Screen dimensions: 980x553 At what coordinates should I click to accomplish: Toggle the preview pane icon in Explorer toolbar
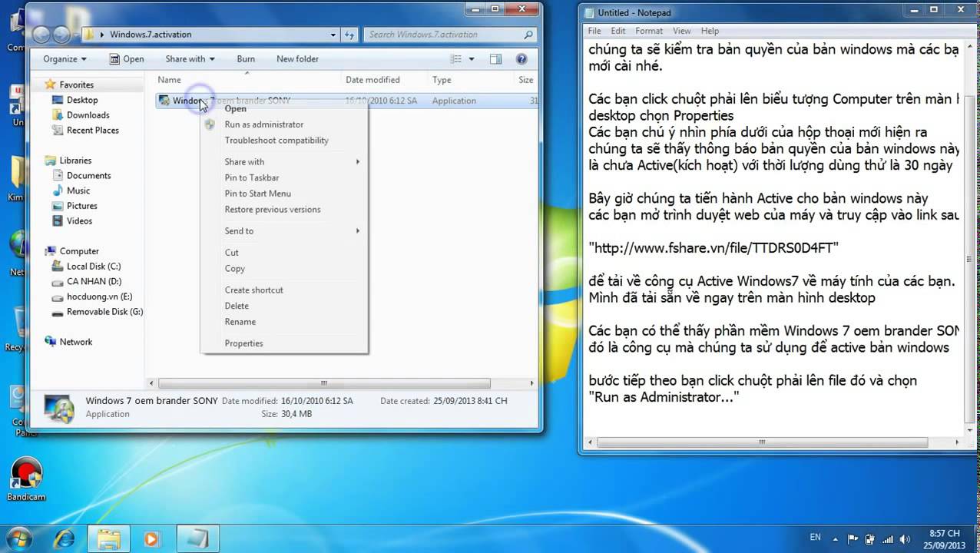(496, 59)
